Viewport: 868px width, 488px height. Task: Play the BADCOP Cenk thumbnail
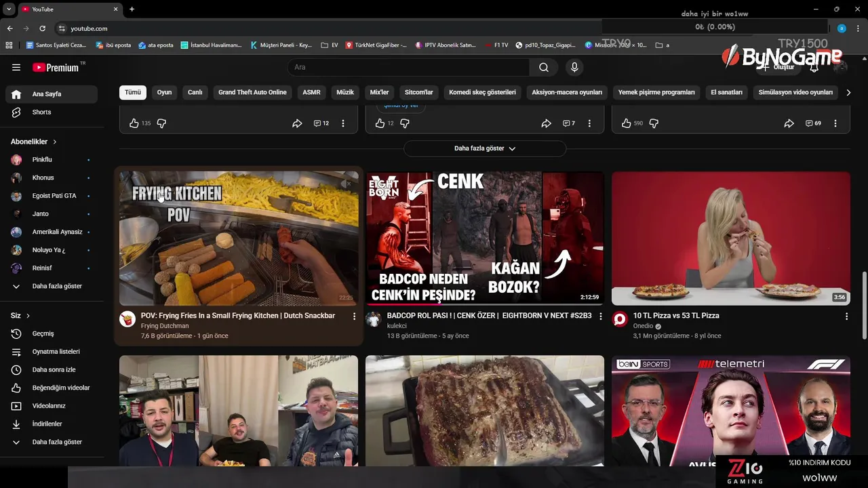click(x=485, y=239)
